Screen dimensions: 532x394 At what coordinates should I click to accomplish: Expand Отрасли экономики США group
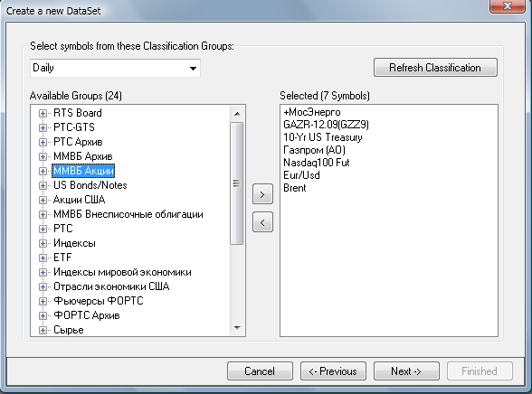pyautogui.click(x=43, y=286)
